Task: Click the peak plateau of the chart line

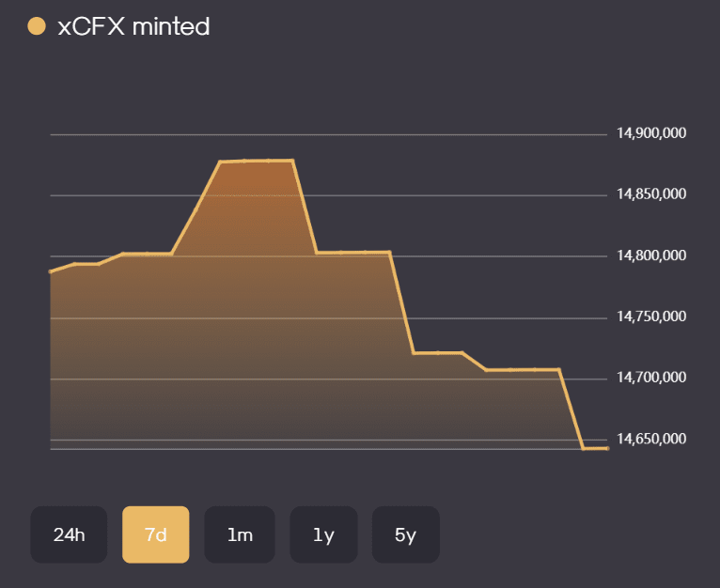Action: click(x=257, y=161)
